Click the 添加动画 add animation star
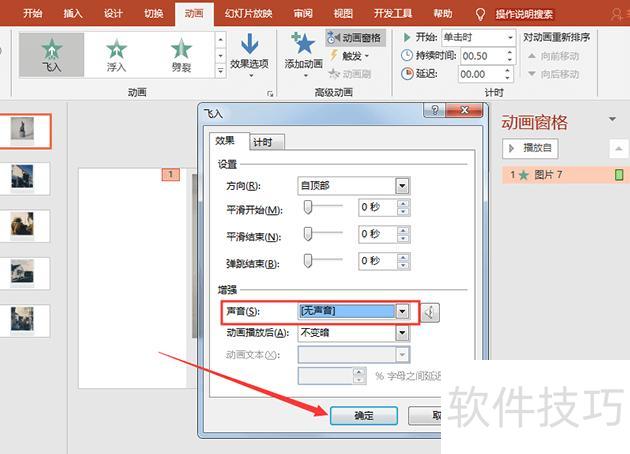This screenshot has width=630, height=454. tap(303, 43)
